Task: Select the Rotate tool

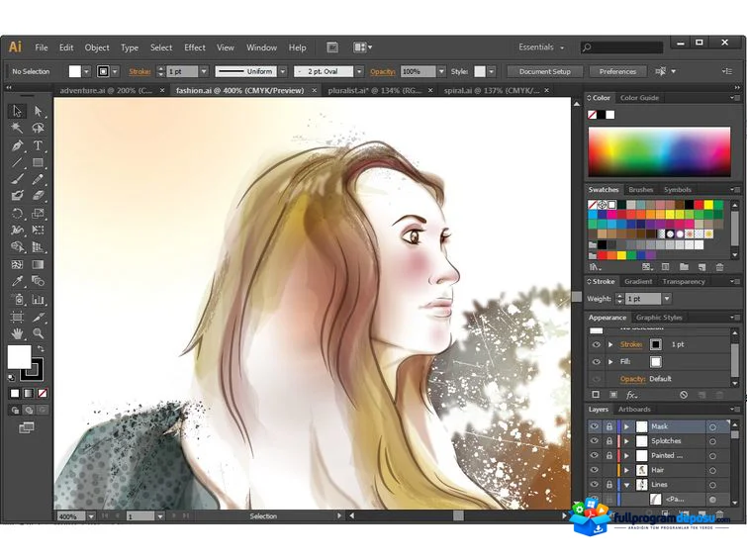Action: coord(17,213)
